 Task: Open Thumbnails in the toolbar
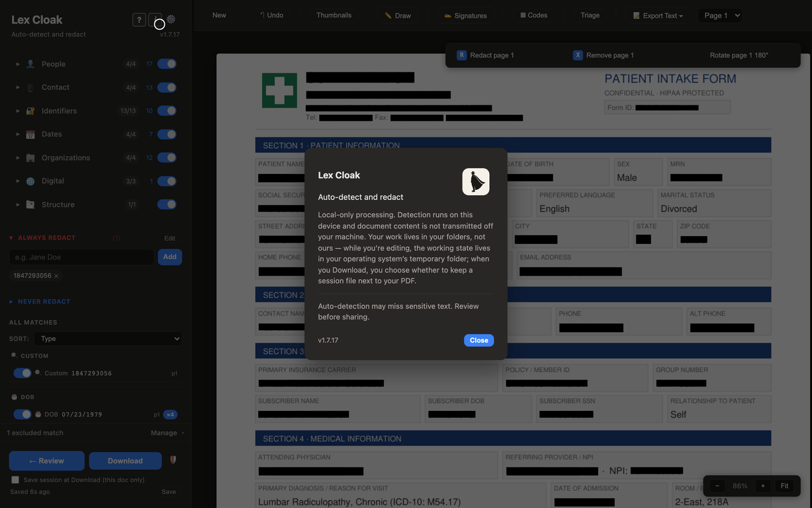[x=334, y=15]
